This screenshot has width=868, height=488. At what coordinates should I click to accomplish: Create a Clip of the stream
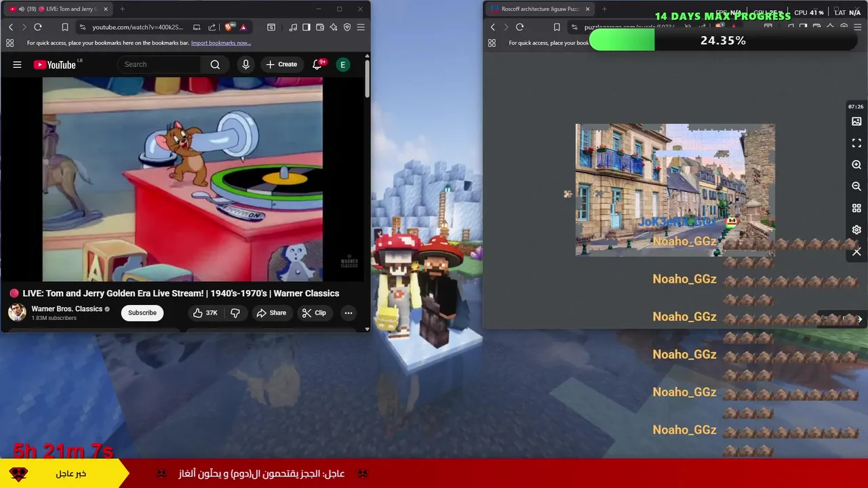pos(314,312)
